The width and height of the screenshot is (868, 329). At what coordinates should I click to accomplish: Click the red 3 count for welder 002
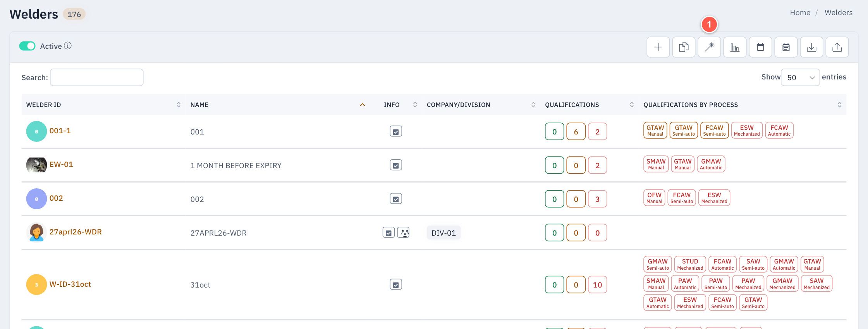[598, 199]
